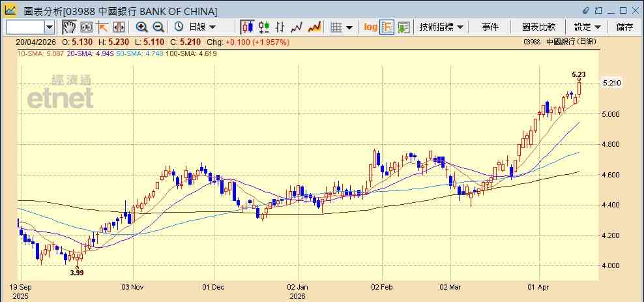Click the 100-SMA legend label
Image resolution: width=644 pixels, height=302 pixels.
pyautogui.click(x=190, y=54)
